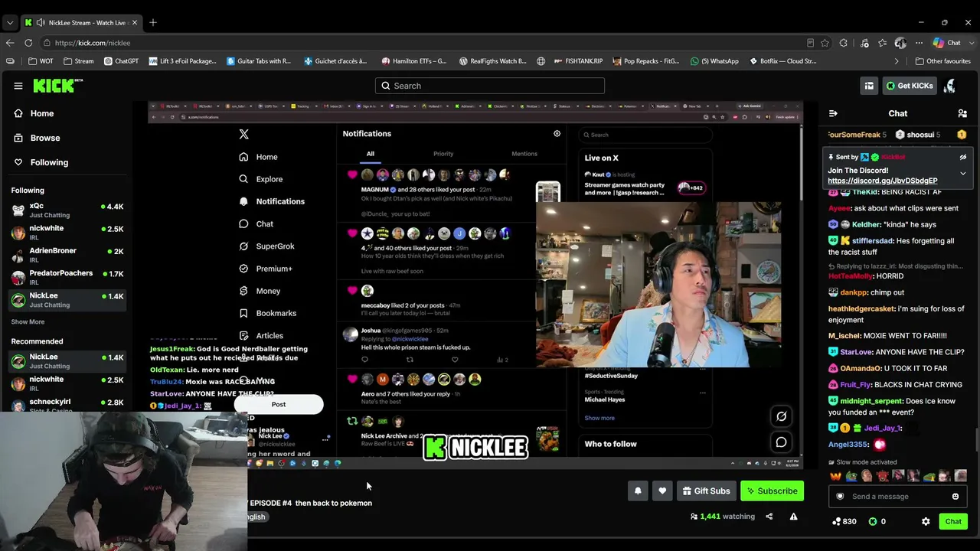Open Home in Kick sidebar
The height and width of the screenshot is (551, 980).
point(42,113)
